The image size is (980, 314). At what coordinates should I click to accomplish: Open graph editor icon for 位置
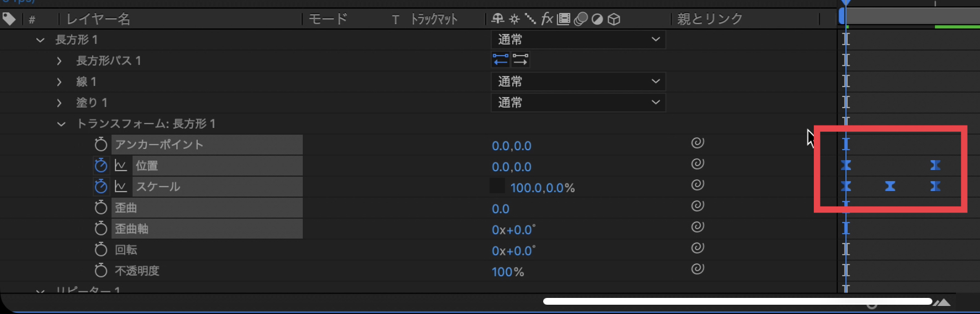pyautogui.click(x=121, y=166)
